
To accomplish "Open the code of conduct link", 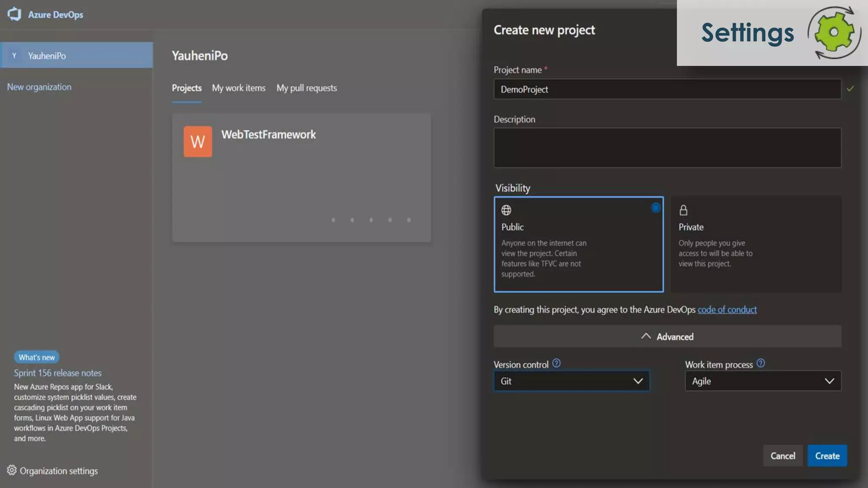I will click(x=727, y=310).
